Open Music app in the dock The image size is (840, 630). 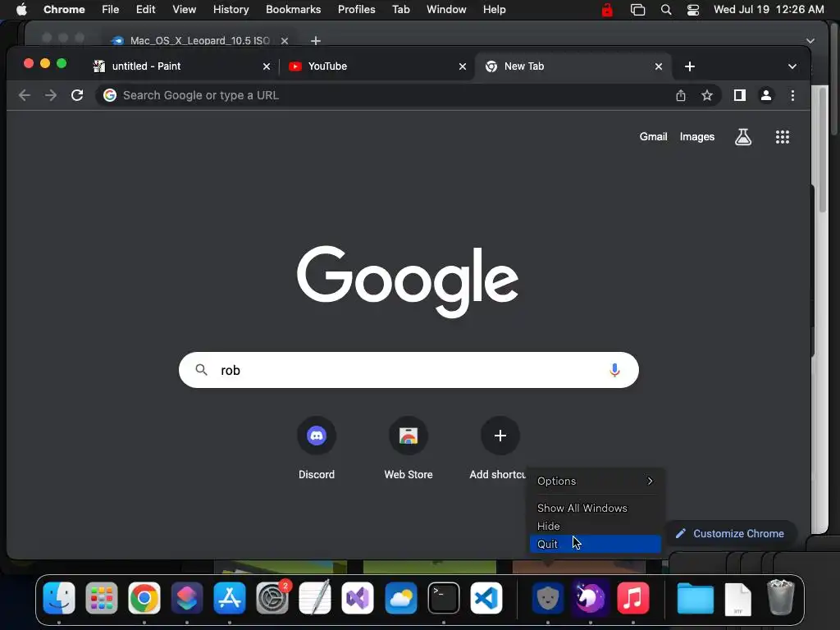(x=632, y=598)
